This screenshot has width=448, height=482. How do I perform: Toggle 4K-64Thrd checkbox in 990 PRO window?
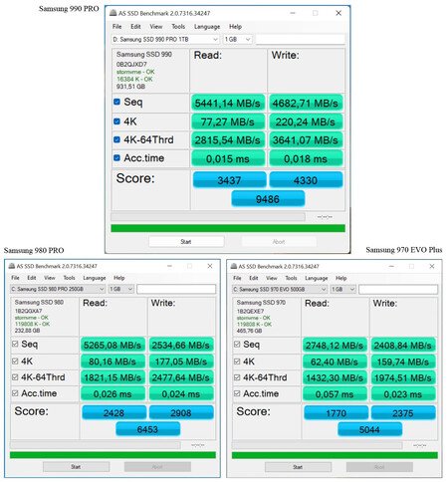116,139
